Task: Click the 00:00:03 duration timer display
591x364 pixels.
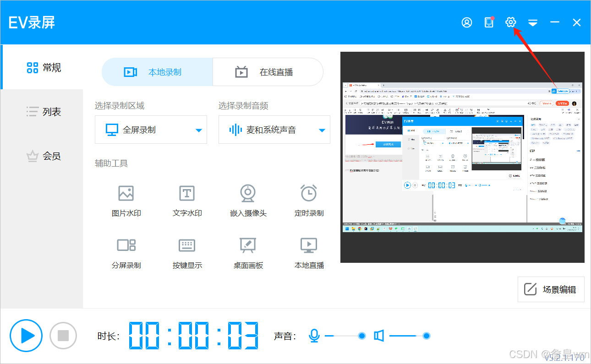Action: 193,336
